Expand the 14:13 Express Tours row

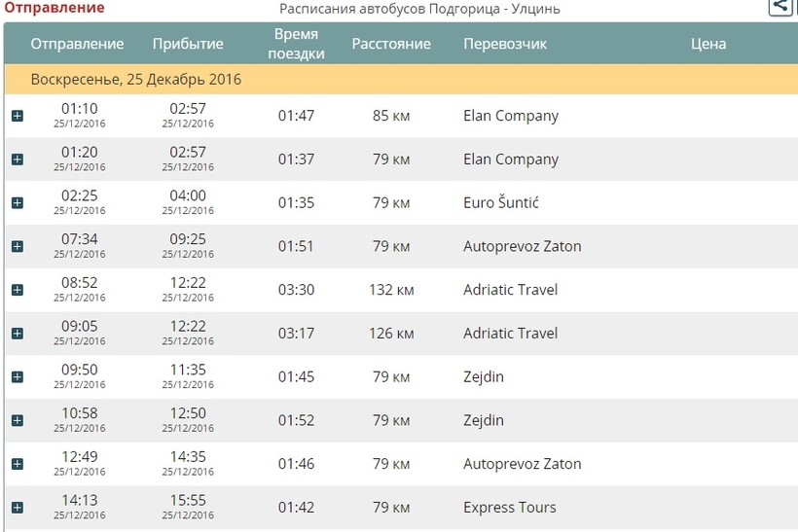17,507
